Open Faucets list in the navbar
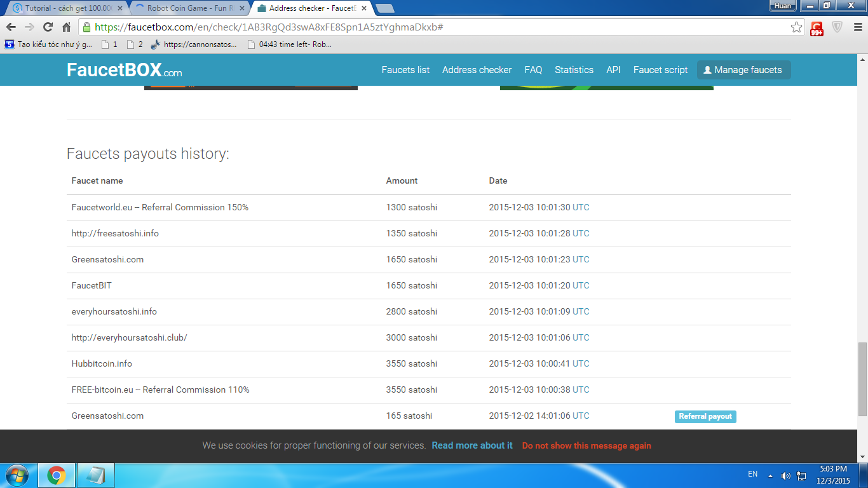 click(405, 70)
